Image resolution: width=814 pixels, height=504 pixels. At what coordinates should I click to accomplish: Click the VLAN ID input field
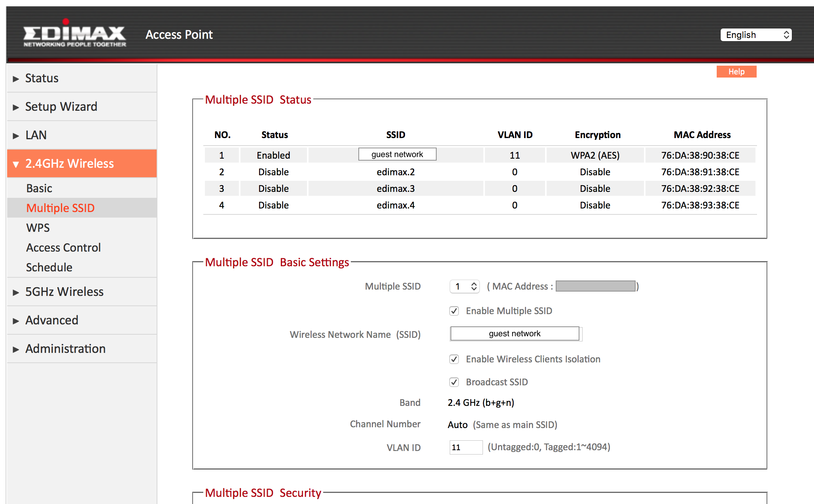[x=466, y=447]
